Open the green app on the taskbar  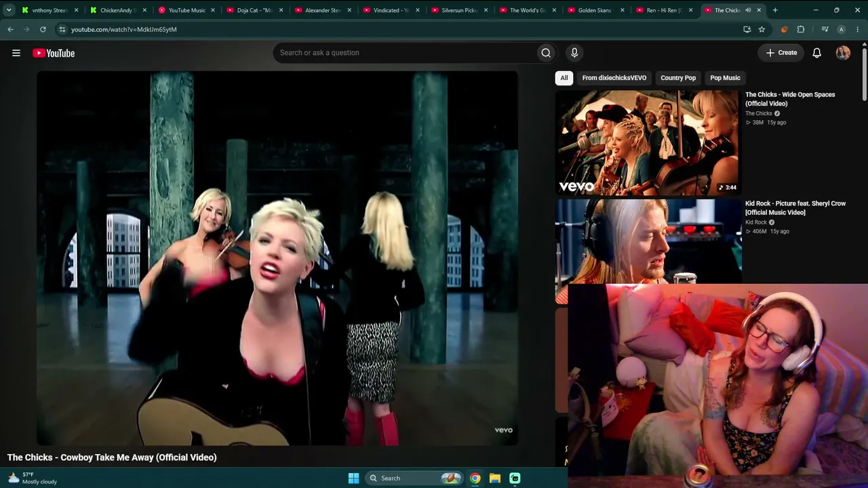click(x=515, y=478)
